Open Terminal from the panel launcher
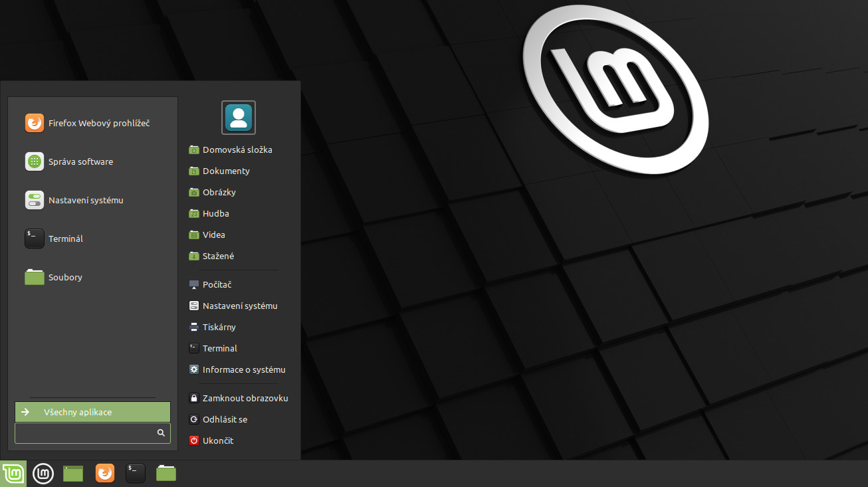 coord(136,473)
